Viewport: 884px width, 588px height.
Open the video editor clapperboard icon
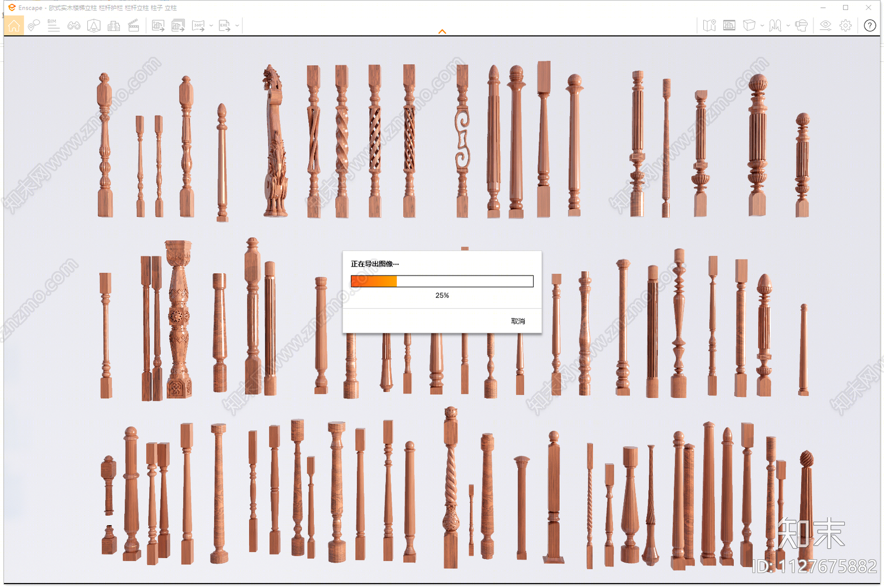pos(134,25)
